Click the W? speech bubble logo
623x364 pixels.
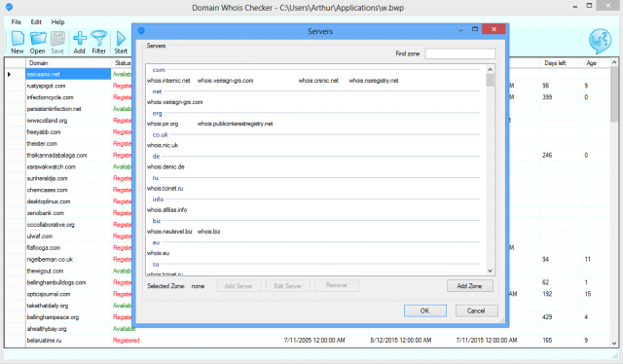point(600,41)
